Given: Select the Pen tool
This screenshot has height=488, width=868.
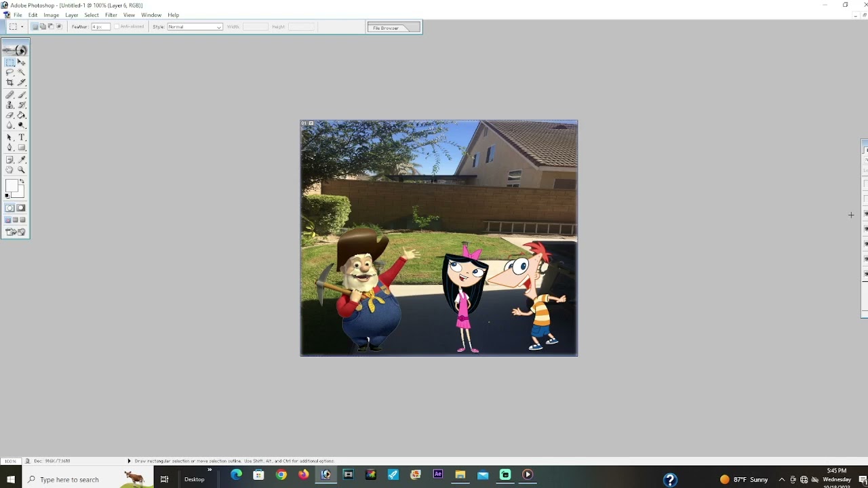Looking at the screenshot, I should coord(9,147).
